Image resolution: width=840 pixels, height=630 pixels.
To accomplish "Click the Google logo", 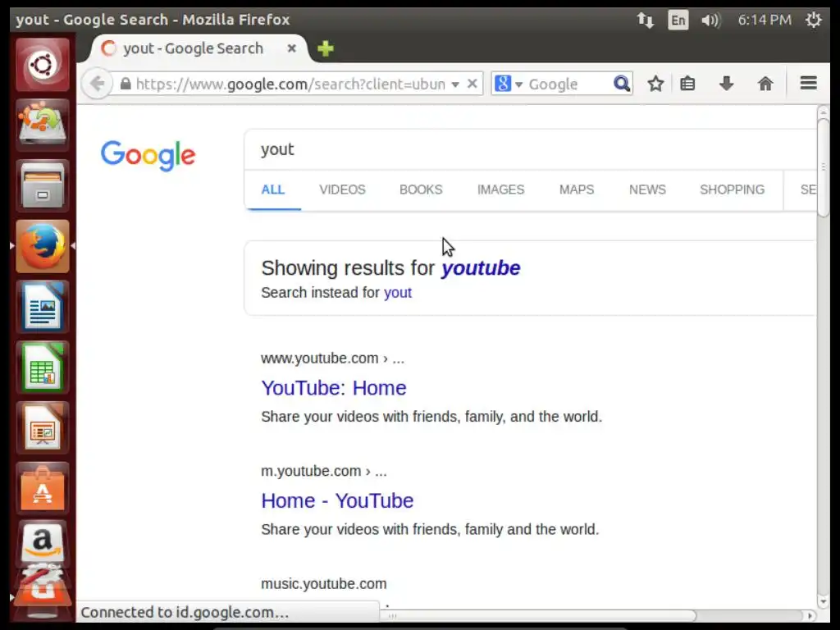I will pyautogui.click(x=148, y=155).
